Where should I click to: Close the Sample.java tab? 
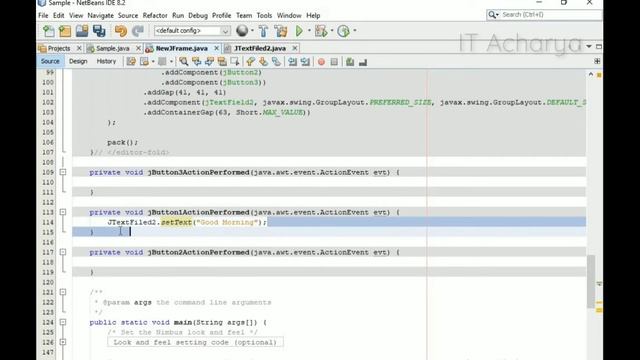coord(138,48)
